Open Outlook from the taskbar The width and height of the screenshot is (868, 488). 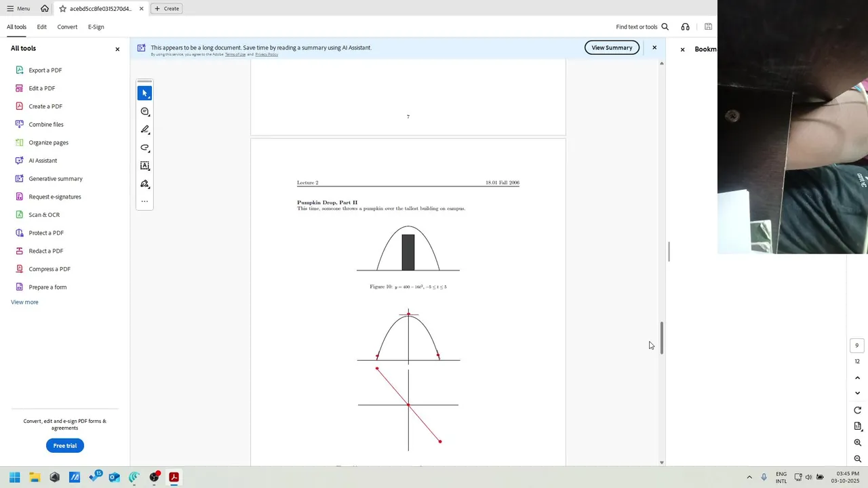(x=115, y=477)
